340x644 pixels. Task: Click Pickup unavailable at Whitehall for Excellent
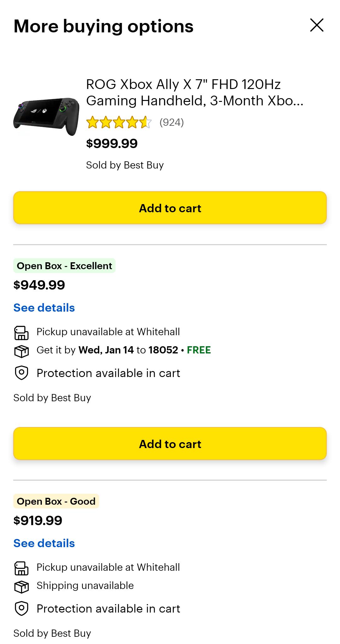(108, 332)
